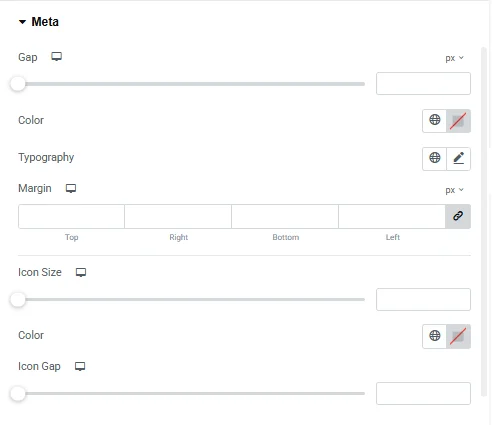
Task: Open px unit dropdown for Gap
Action: click(454, 58)
